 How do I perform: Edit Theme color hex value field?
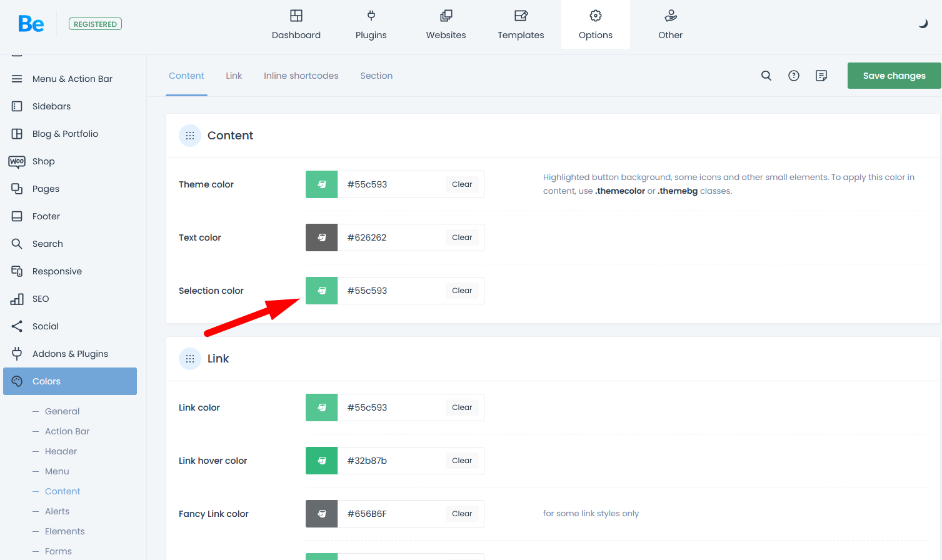pyautogui.click(x=391, y=184)
